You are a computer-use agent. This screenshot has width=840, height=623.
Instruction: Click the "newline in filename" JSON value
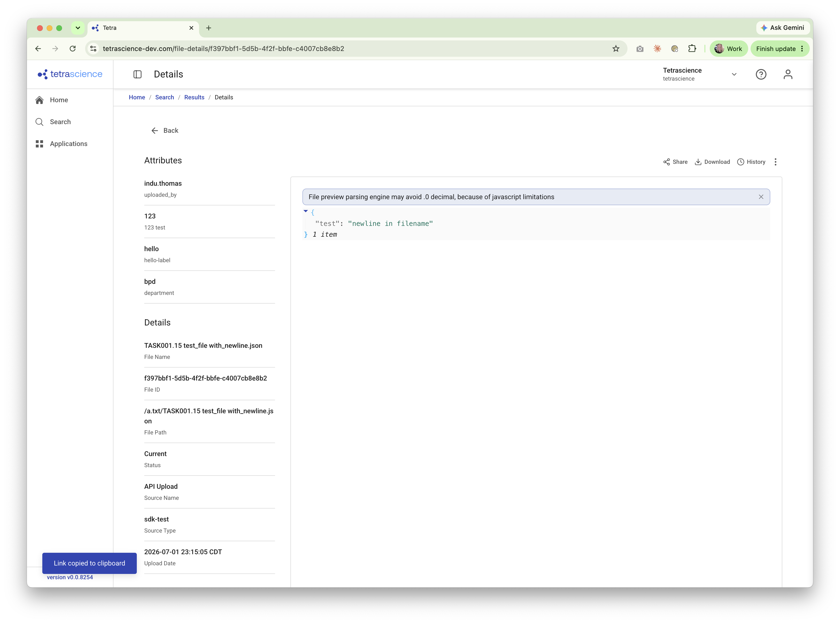click(390, 223)
